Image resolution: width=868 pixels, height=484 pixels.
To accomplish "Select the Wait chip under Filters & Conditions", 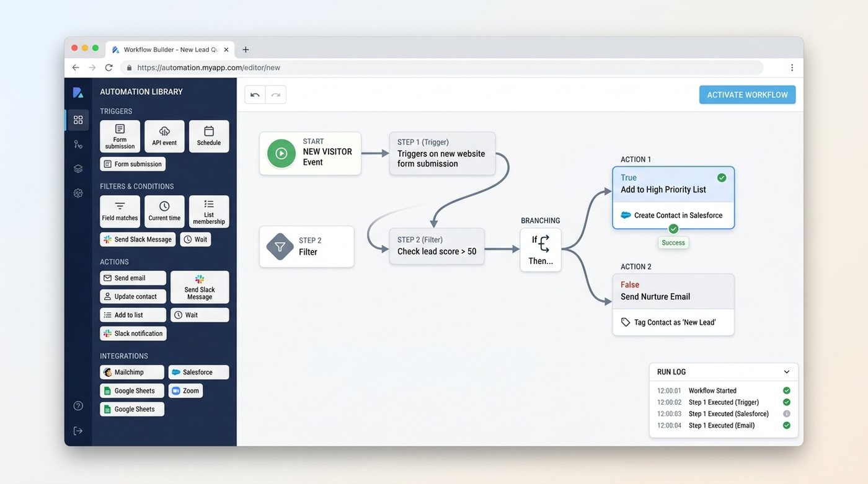I will click(x=195, y=239).
